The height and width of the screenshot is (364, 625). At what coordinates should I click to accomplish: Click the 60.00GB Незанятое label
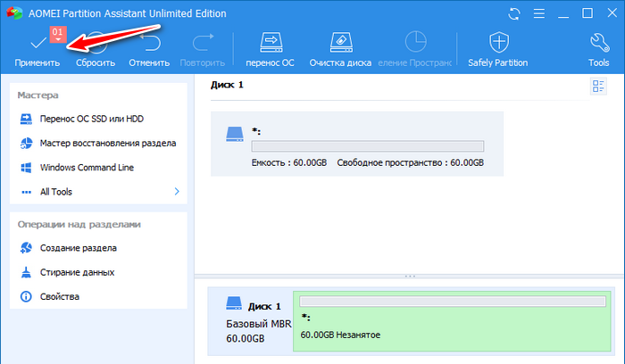[340, 335]
